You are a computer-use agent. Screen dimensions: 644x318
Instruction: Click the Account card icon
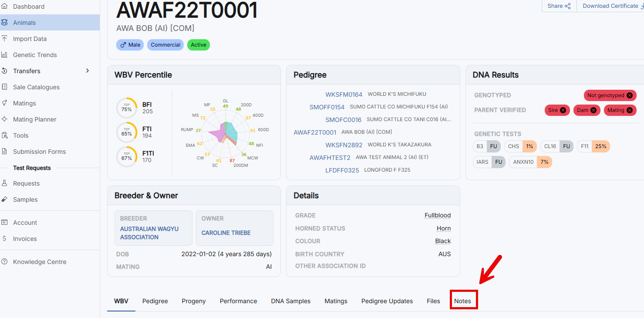pyautogui.click(x=4, y=223)
